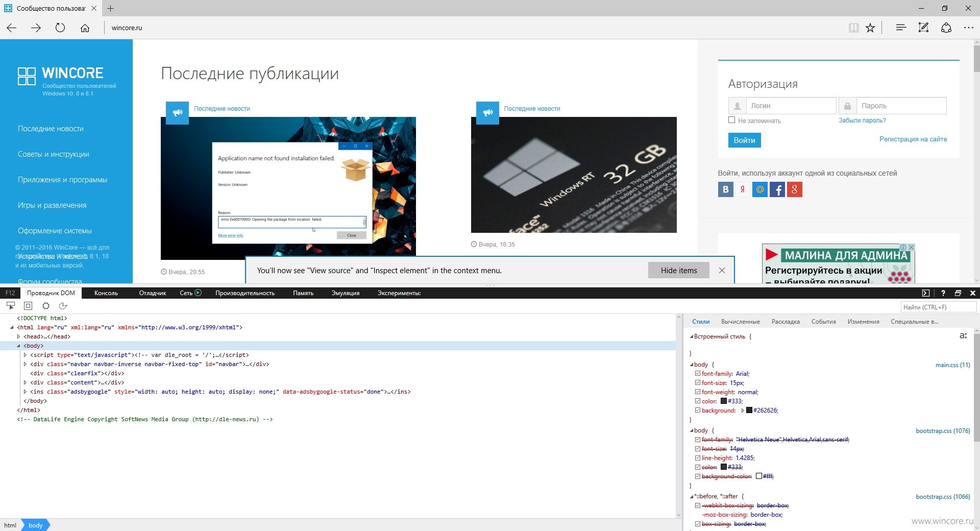Open 'Советы и инструкции' sidebar link
Screen dimensions: 980x531
point(54,154)
